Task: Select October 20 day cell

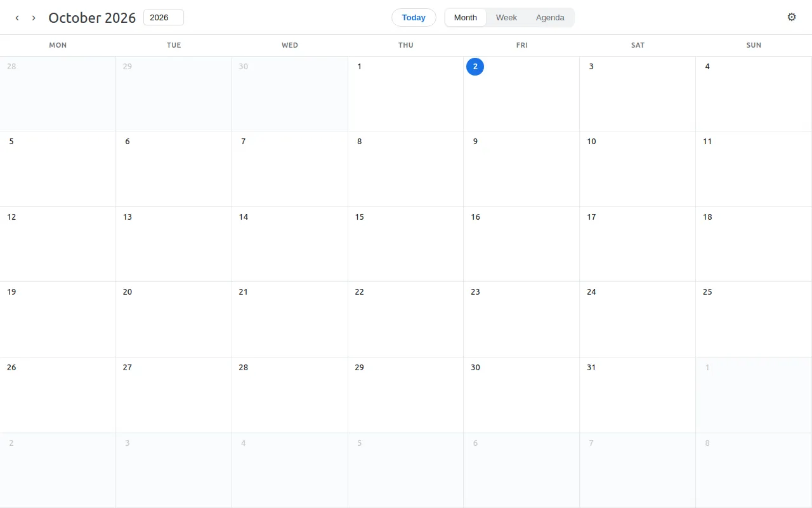Action: coord(174,319)
